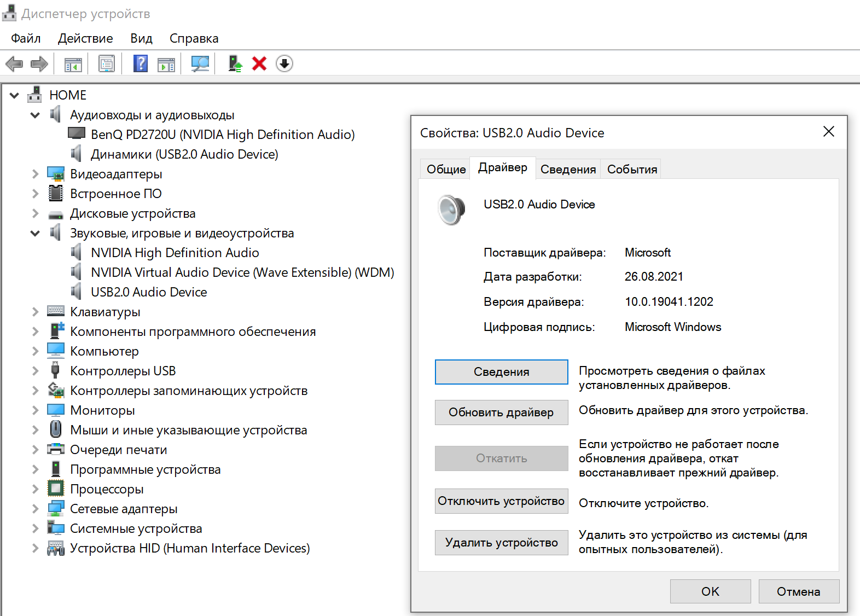Select the Компьютер category label

(104, 351)
